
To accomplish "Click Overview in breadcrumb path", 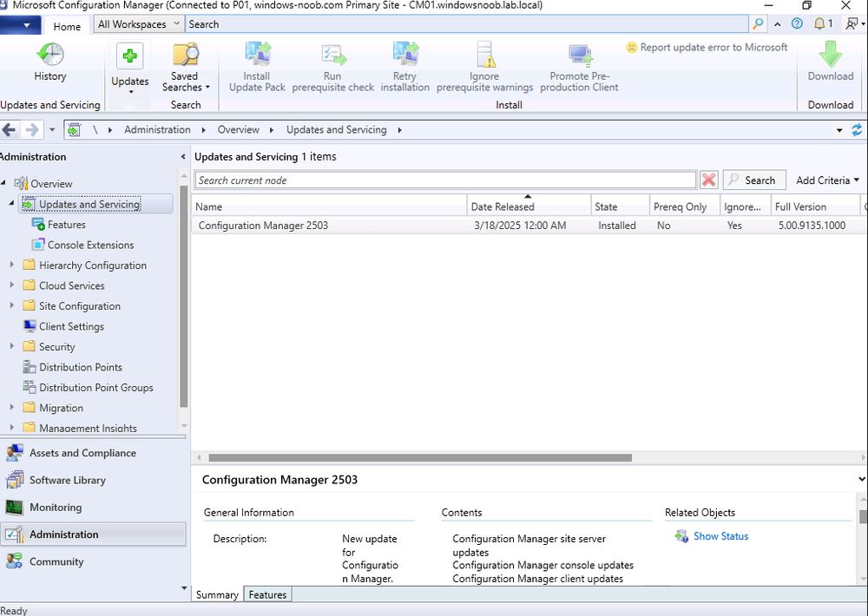I will pyautogui.click(x=239, y=129).
